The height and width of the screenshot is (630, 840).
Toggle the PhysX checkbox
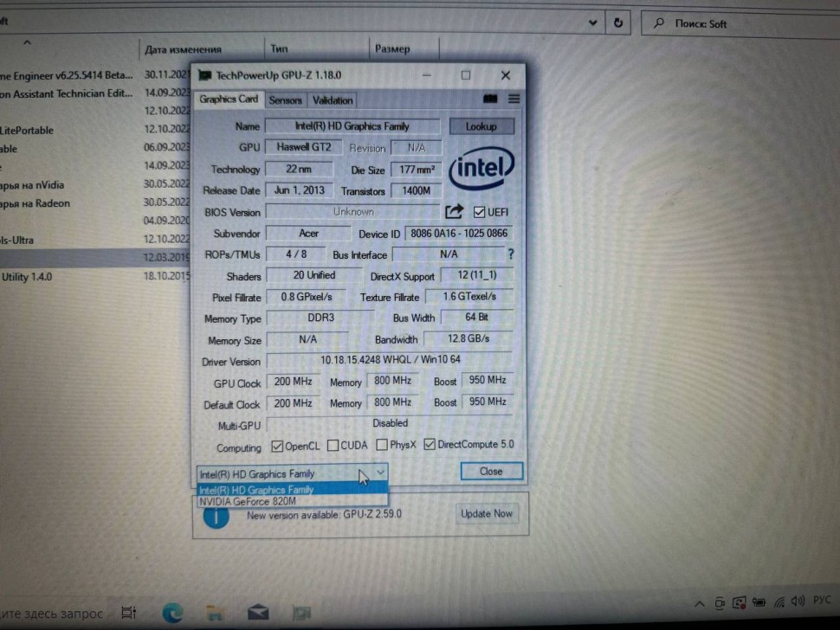pos(382,445)
